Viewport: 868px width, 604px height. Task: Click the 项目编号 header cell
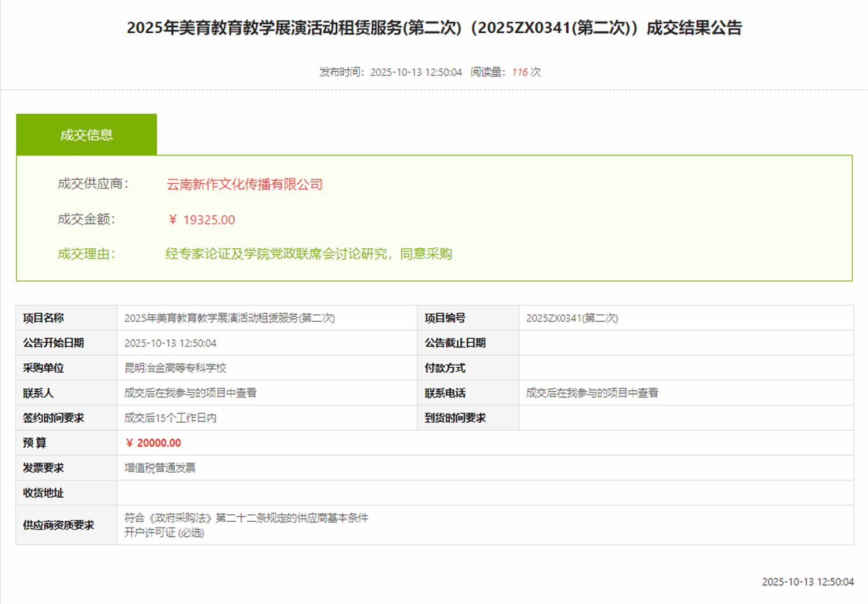(468, 318)
